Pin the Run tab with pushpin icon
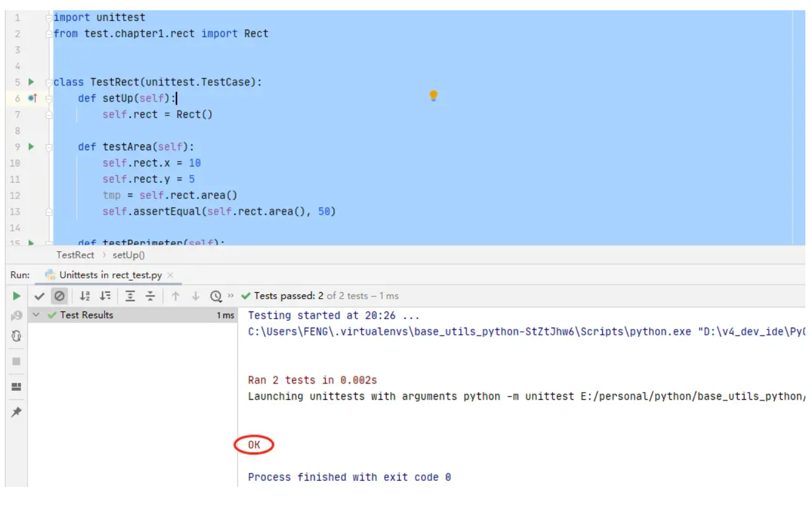The width and height of the screenshot is (812, 517). tap(16, 412)
